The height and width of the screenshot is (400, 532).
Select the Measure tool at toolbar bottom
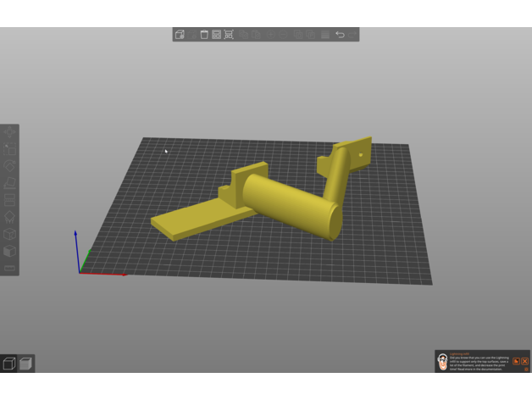click(x=10, y=268)
